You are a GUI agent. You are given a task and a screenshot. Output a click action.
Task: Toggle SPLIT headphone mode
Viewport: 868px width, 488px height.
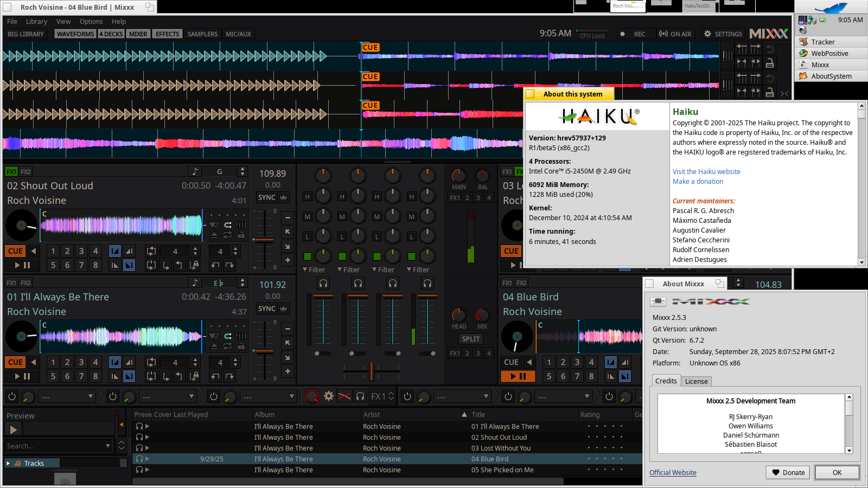[x=470, y=339]
